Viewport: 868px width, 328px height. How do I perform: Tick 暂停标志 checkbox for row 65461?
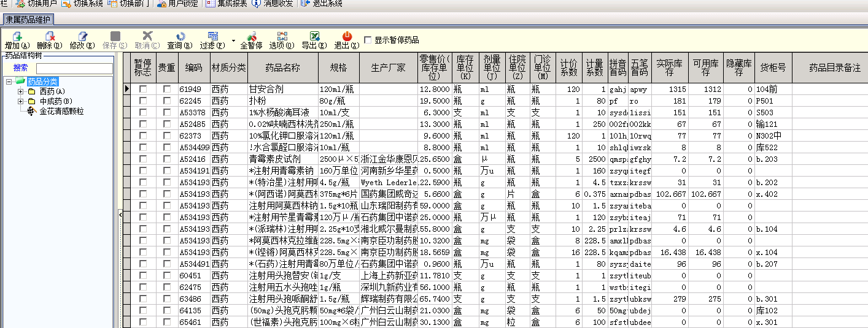143,322
